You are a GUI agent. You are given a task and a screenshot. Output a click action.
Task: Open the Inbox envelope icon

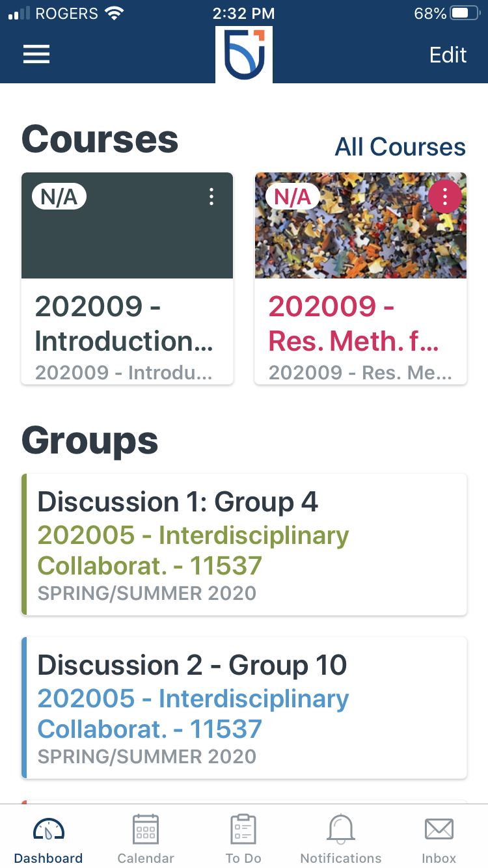click(x=439, y=829)
